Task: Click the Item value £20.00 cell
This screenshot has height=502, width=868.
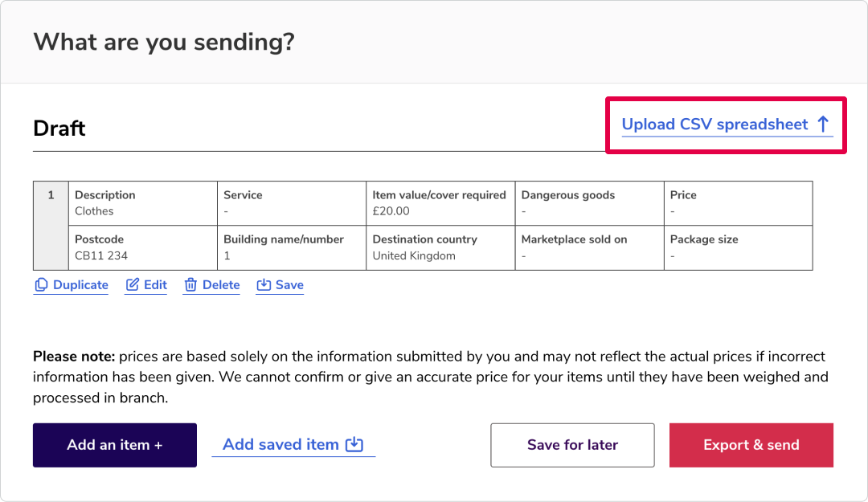Action: click(x=440, y=203)
